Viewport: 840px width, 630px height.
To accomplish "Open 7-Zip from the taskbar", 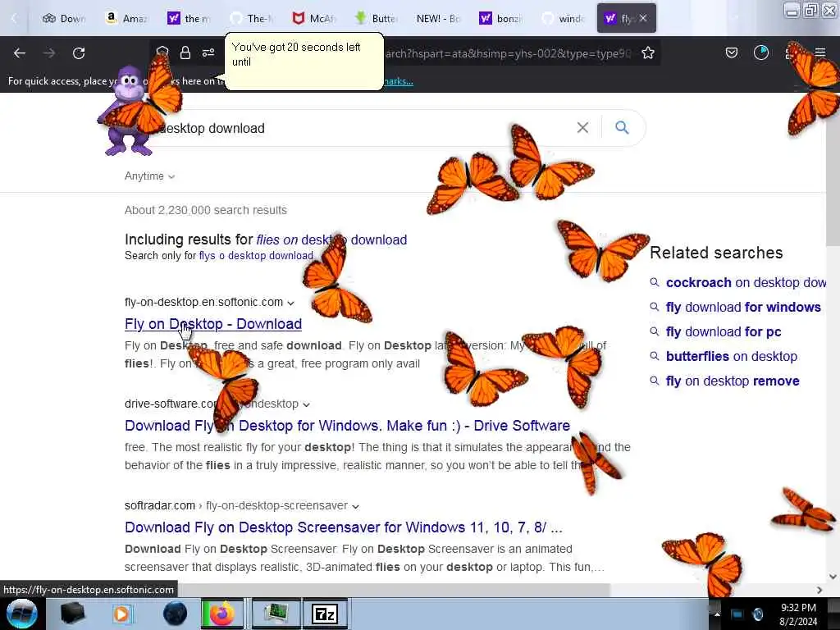I will coord(325,614).
